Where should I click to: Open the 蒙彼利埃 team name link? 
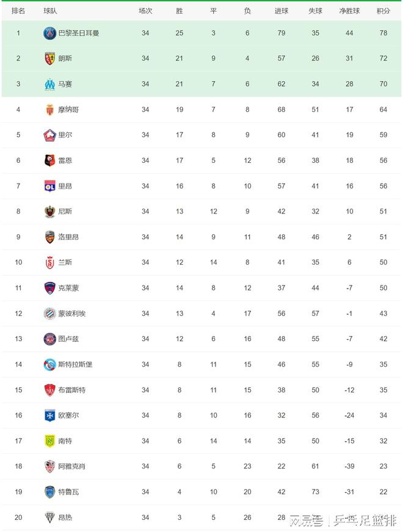pos(72,314)
